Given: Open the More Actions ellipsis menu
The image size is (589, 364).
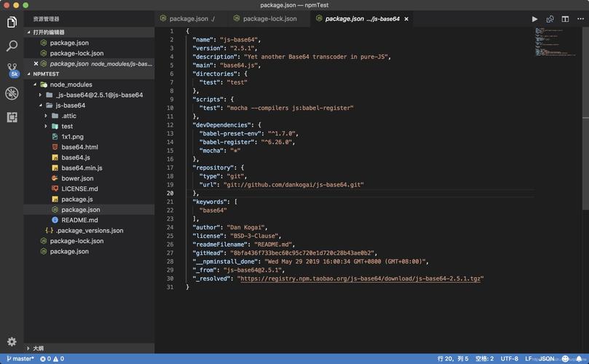Looking at the screenshot, I should (x=580, y=19).
